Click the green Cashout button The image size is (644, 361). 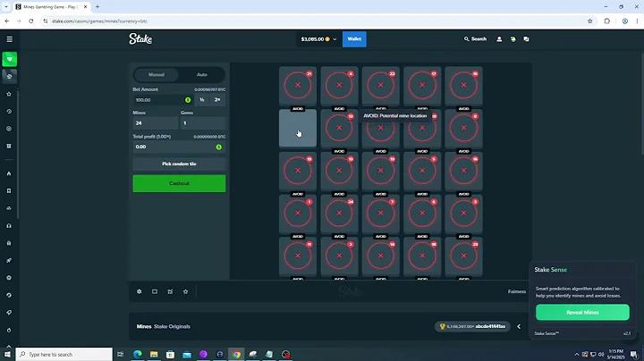pyautogui.click(x=179, y=183)
